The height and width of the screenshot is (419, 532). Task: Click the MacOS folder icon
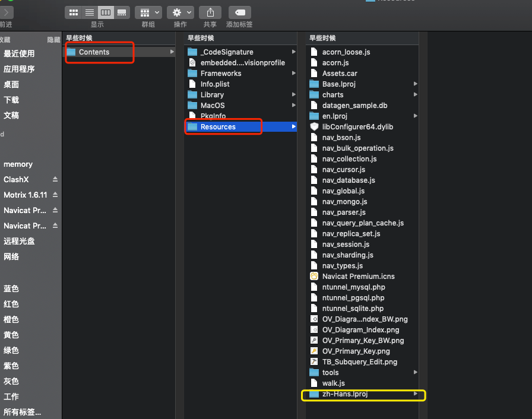(x=192, y=106)
